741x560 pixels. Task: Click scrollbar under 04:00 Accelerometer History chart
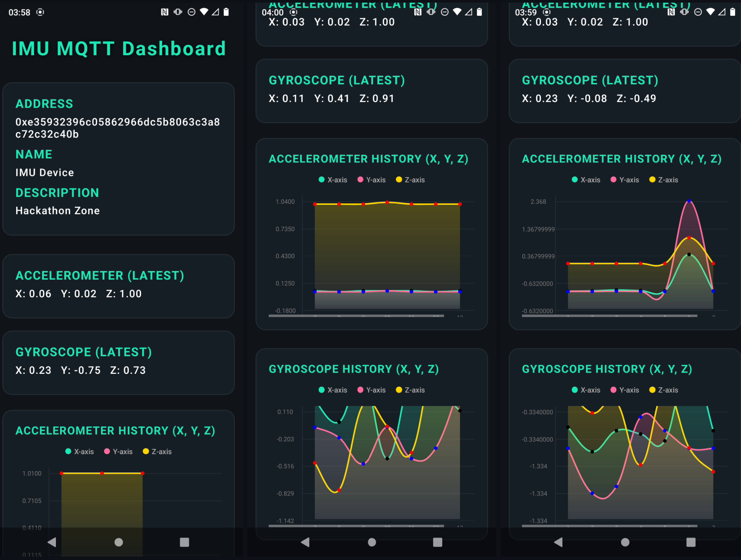point(356,316)
